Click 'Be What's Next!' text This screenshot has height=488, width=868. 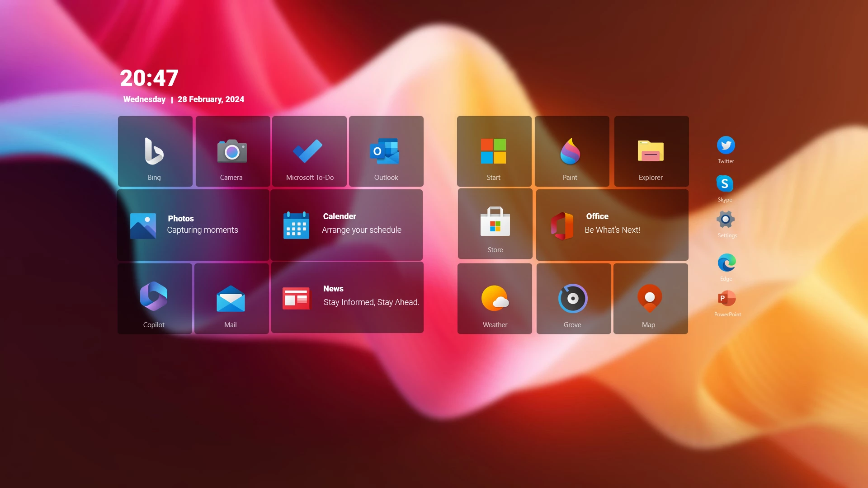tap(612, 230)
